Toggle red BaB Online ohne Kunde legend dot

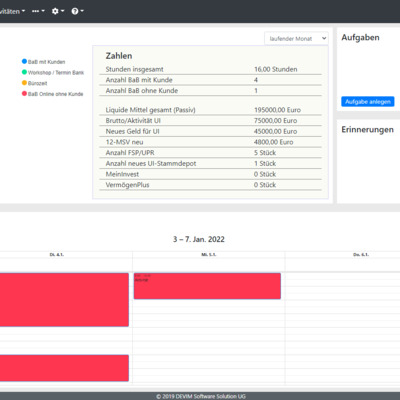(24, 93)
